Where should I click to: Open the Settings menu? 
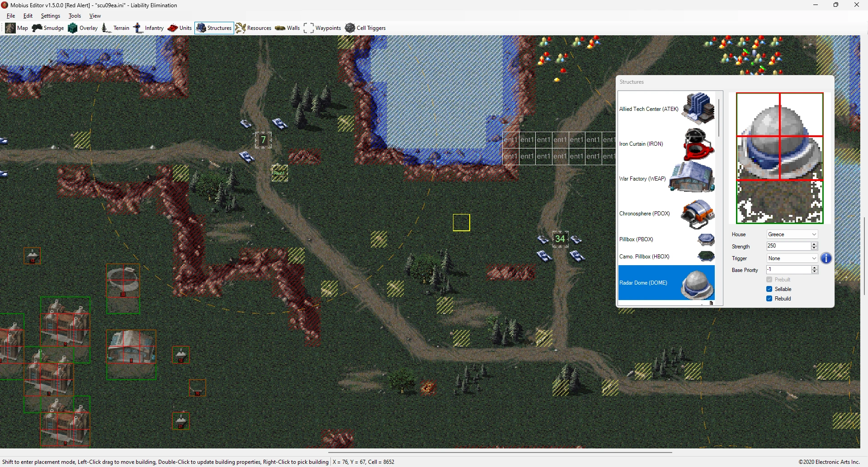(x=51, y=16)
